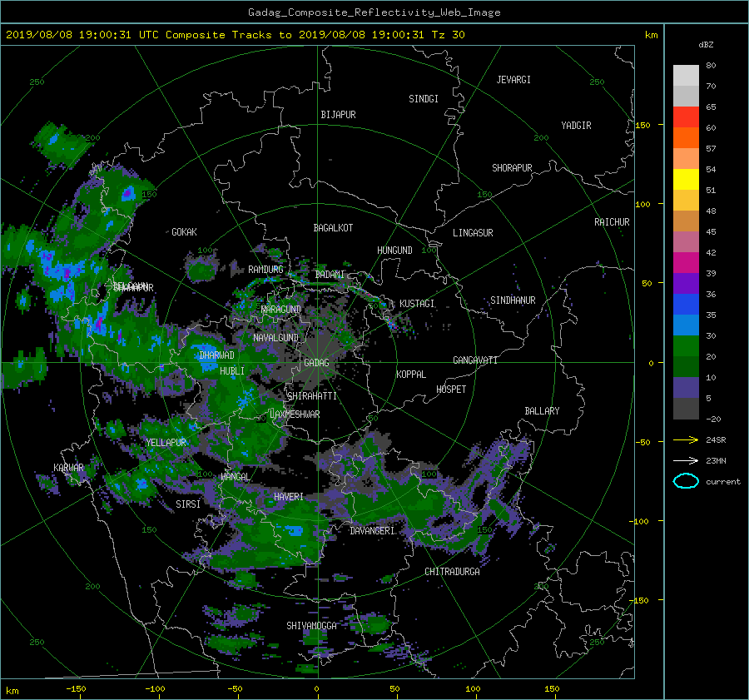This screenshot has width=749, height=700.
Task: Click the HUNGUND city label
Action: [394, 251]
